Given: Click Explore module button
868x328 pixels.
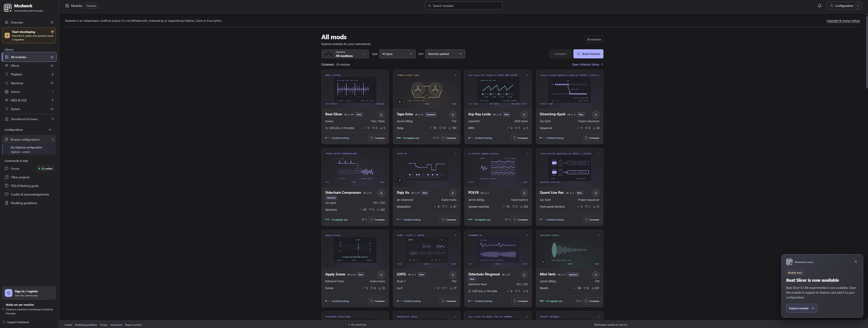Looking at the screenshot, I should tap(801, 308).
